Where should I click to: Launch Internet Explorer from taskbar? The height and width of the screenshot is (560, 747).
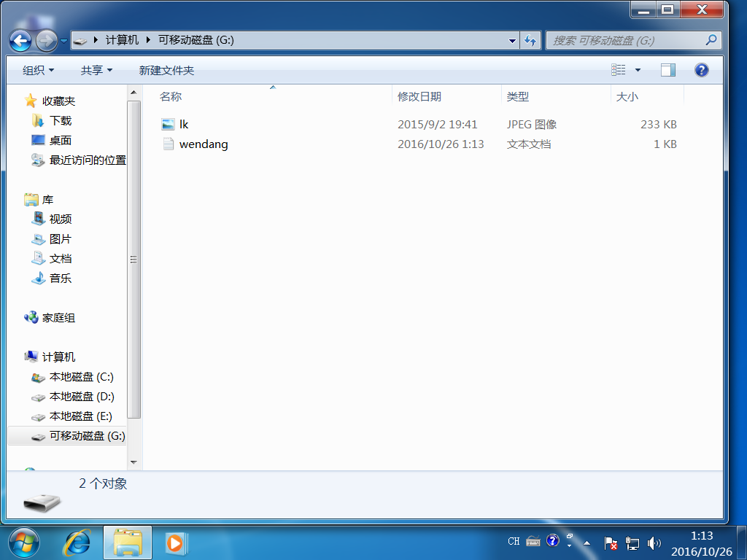pyautogui.click(x=77, y=542)
